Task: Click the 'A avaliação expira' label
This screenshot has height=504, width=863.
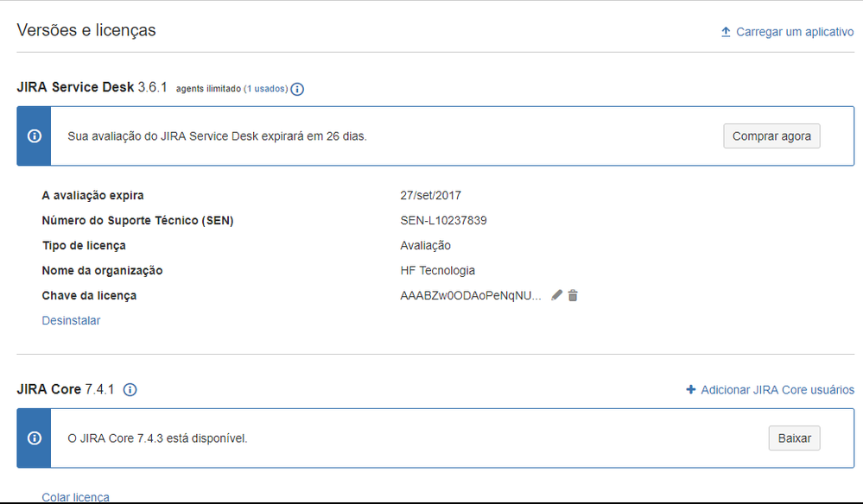Action: click(92, 195)
